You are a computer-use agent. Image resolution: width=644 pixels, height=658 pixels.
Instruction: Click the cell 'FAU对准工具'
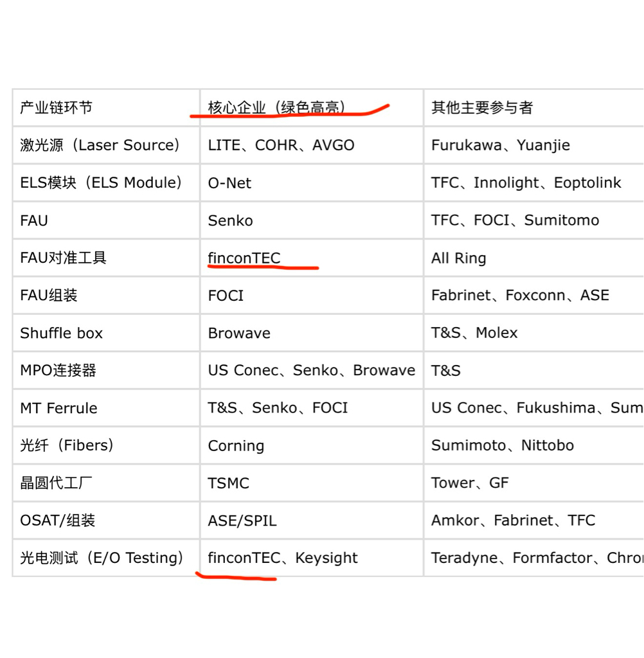point(106,258)
